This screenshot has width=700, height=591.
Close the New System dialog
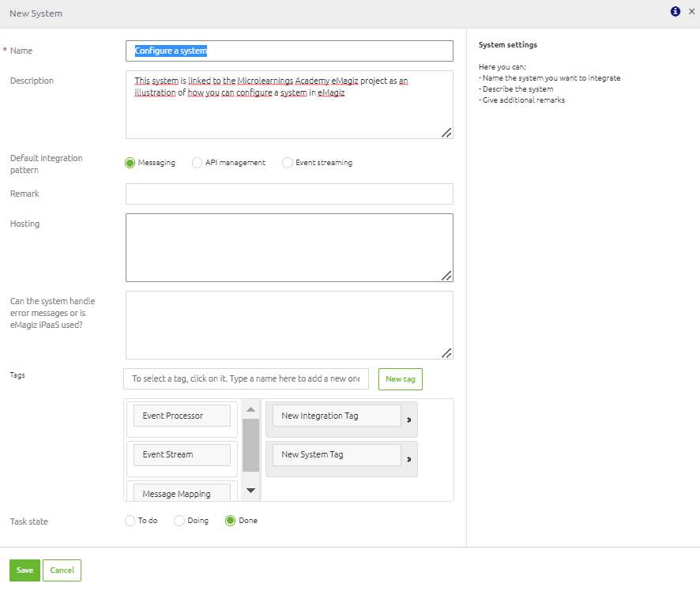(x=691, y=11)
